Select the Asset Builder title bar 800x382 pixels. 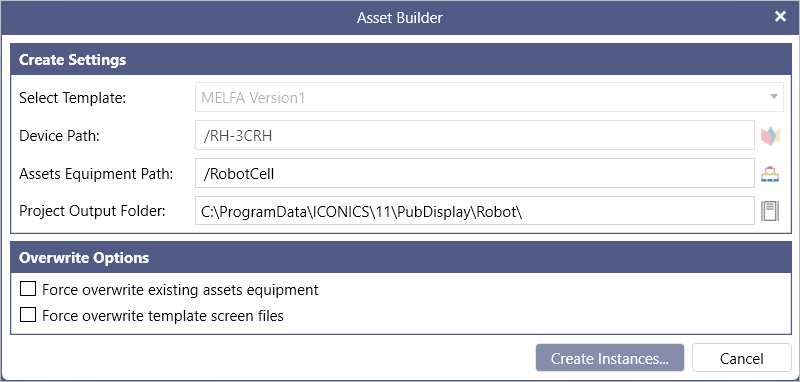click(399, 18)
